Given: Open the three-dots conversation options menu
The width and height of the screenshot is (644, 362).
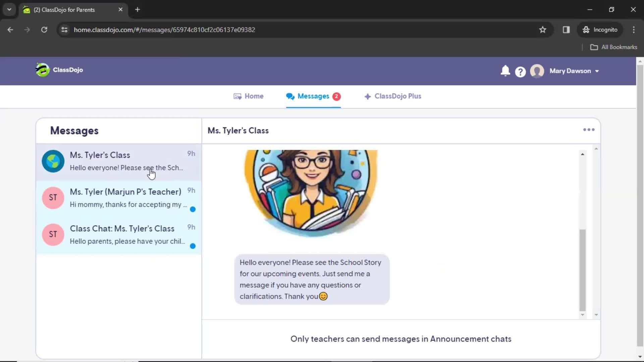Looking at the screenshot, I should pyautogui.click(x=589, y=130).
